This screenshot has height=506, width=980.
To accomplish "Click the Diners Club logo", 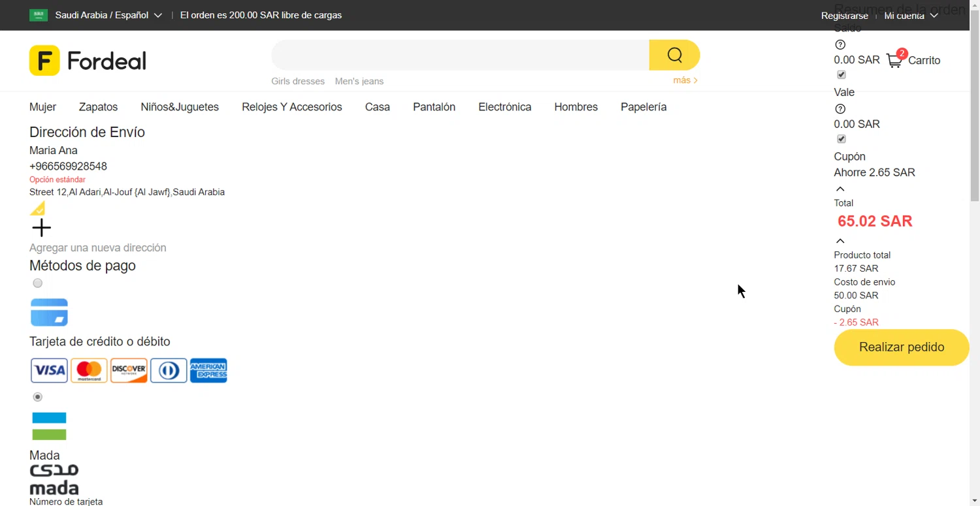I will pos(169,370).
